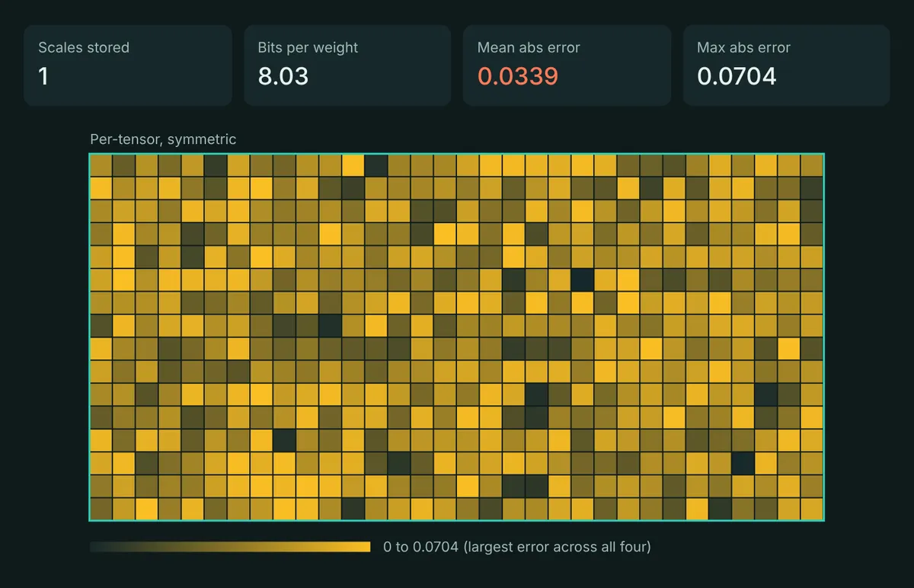Click the legend text about largest error

tap(517, 547)
